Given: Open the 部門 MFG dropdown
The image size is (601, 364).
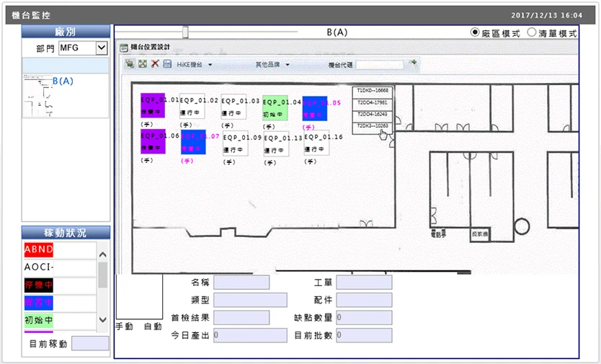Looking at the screenshot, I should (x=102, y=48).
